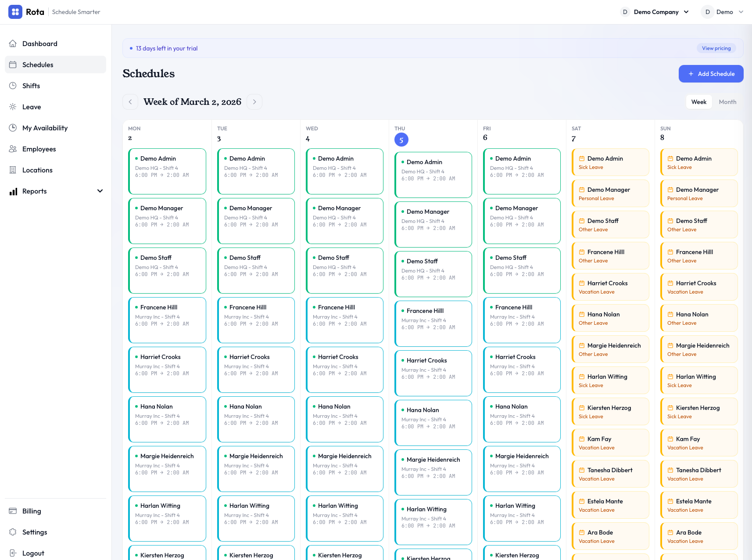Open View pricing from the trial banner
The width and height of the screenshot is (752, 560).
pos(716,48)
